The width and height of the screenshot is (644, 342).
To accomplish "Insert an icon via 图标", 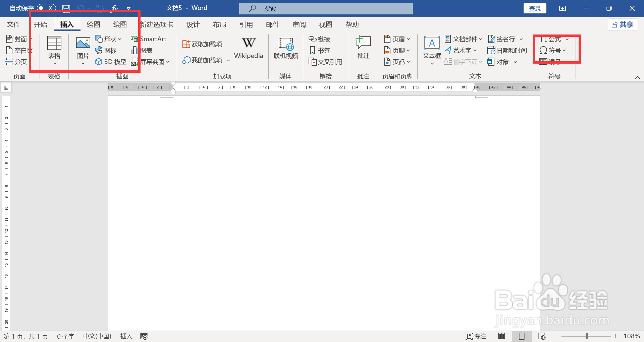I will coord(106,51).
